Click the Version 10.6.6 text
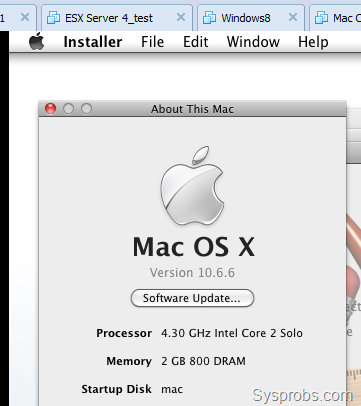This screenshot has width=361, height=406. tap(192, 273)
